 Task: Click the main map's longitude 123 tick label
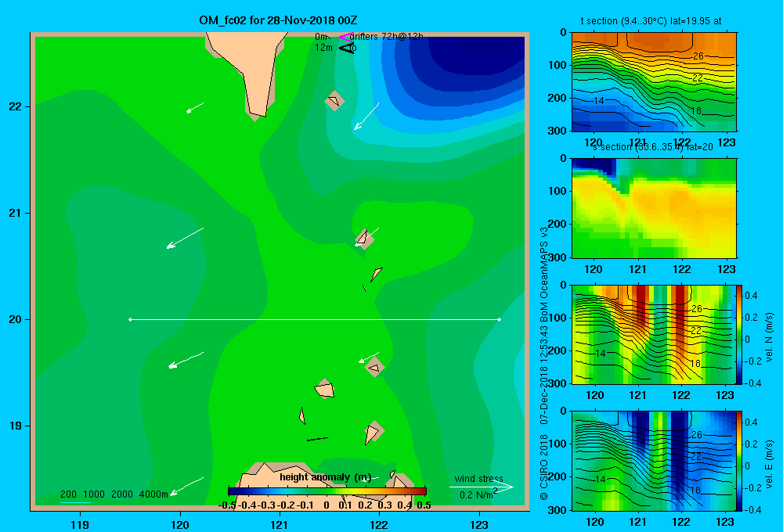pyautogui.click(x=479, y=524)
